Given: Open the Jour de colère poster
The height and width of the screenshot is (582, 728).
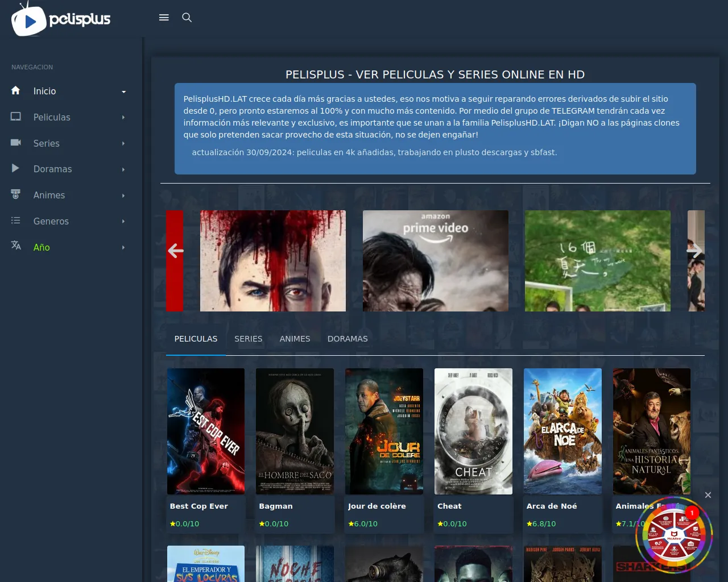Looking at the screenshot, I should click(x=384, y=431).
